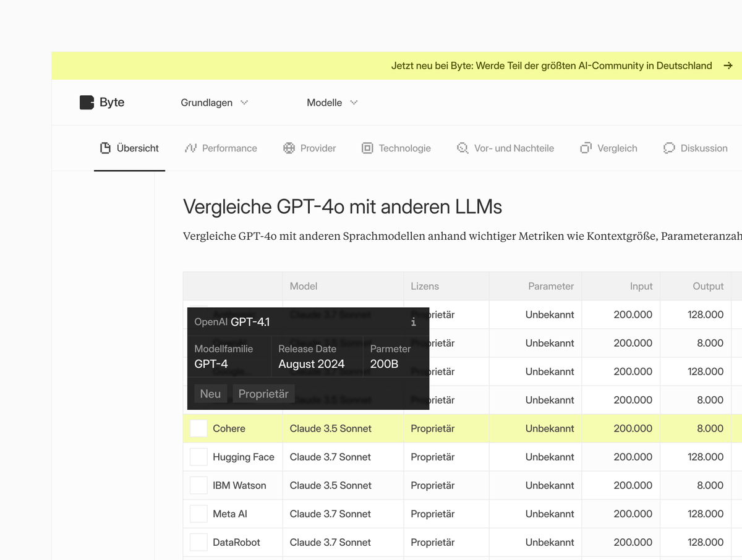
Task: Click the DataRobot provider name
Action: (x=236, y=542)
